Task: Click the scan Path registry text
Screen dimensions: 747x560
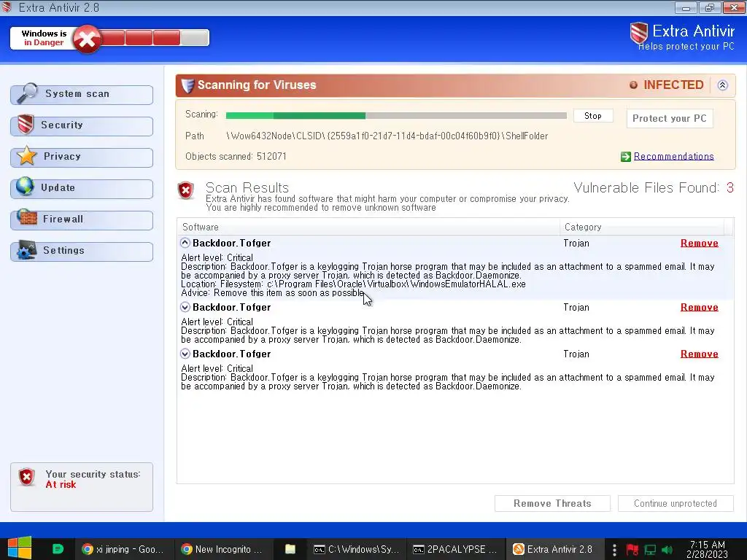Action: [387, 136]
